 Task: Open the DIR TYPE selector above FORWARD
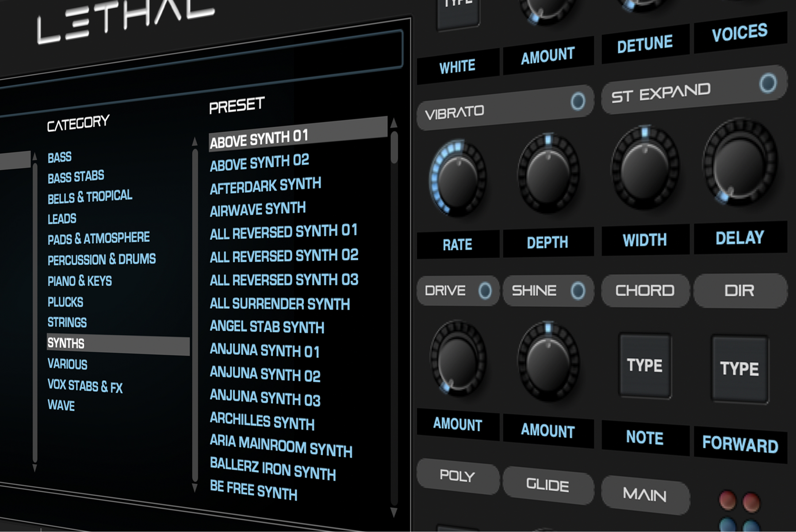(740, 369)
